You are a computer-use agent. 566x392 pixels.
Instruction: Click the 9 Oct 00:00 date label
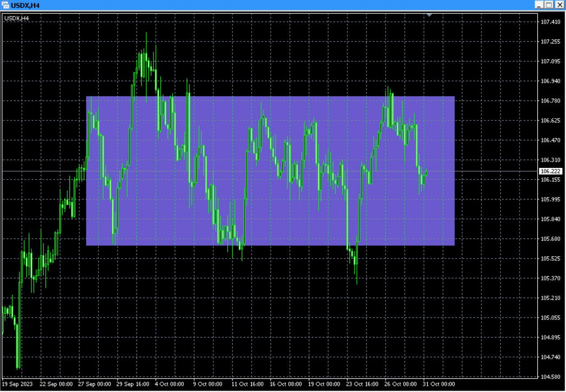coord(208,384)
